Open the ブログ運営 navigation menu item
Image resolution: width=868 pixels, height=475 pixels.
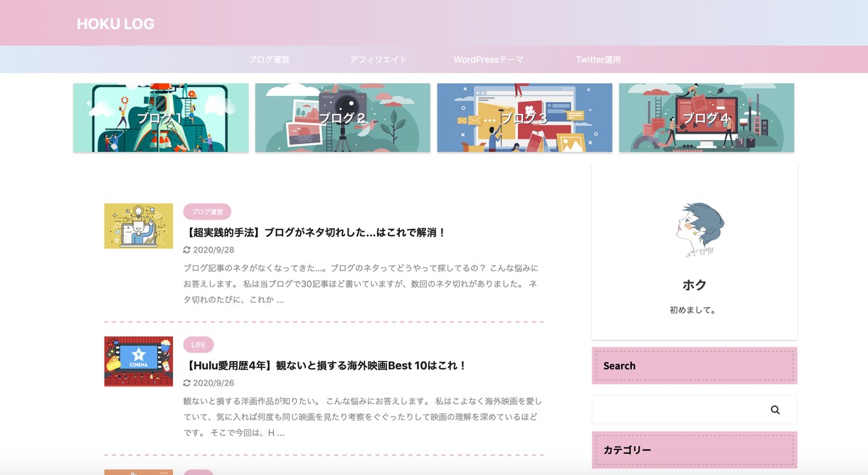coord(269,60)
